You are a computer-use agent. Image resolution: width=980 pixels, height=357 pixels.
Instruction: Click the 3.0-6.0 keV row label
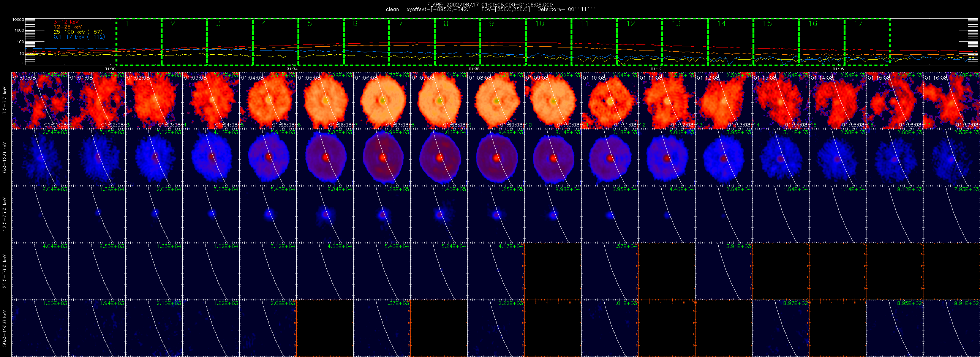(x=5, y=100)
